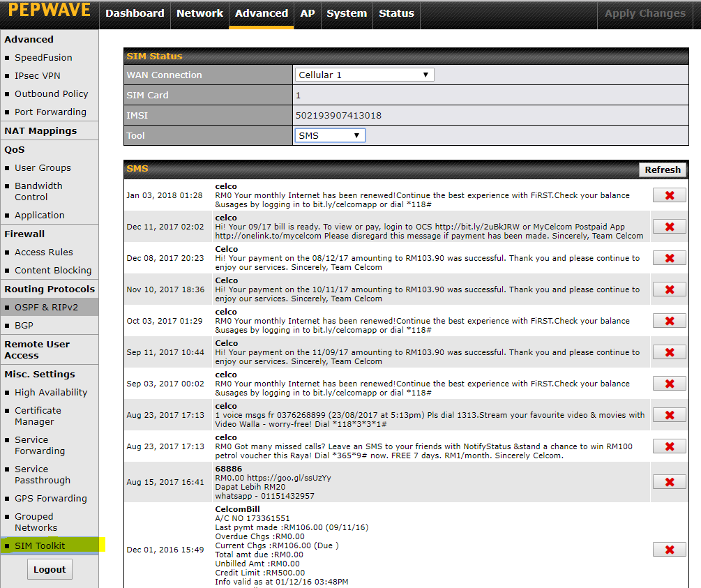This screenshot has width=701, height=588.
Task: Click the Logout button
Action: click(50, 569)
